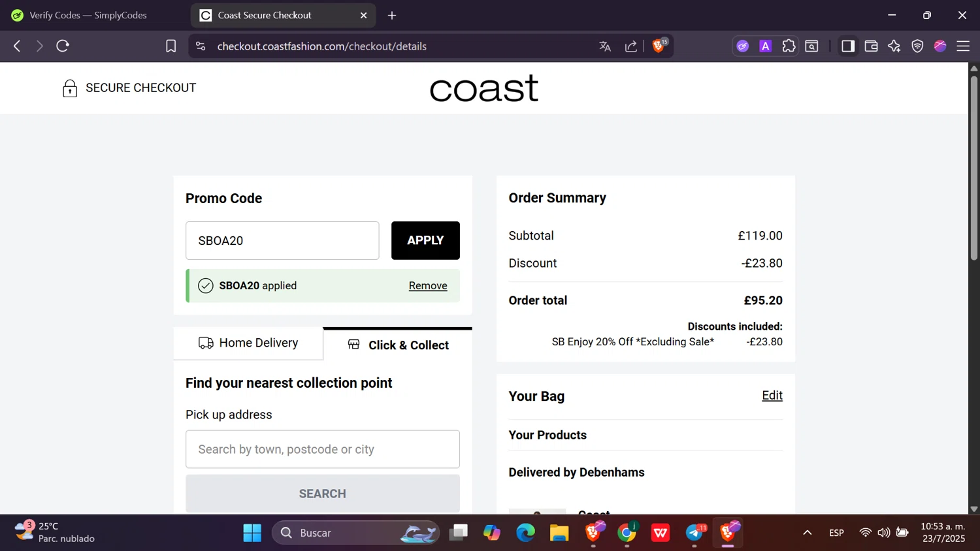Viewport: 980px width, 551px height.
Task: Click the Discount -£23.80 amount
Action: pos(762,263)
